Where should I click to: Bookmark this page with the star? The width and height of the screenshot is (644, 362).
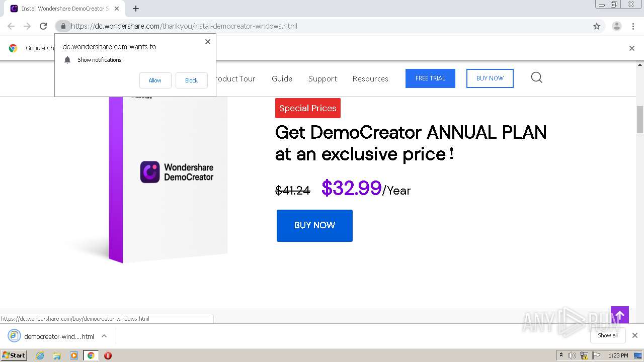tap(597, 26)
